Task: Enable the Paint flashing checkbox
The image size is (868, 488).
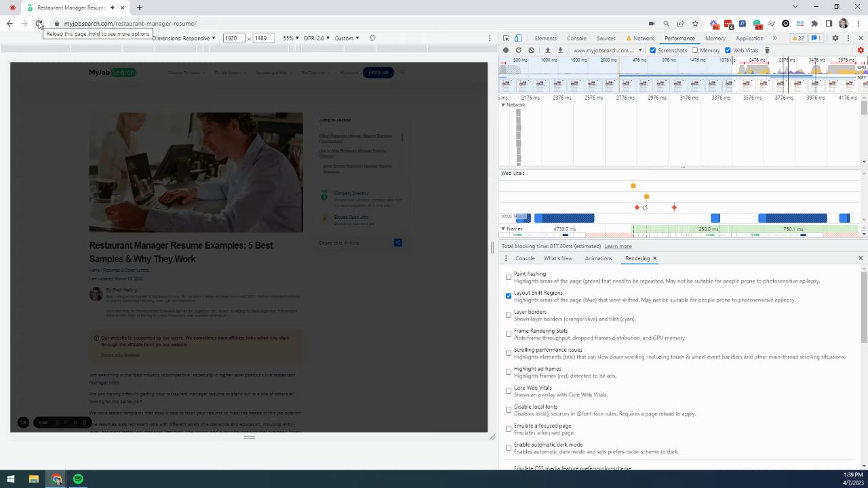Action: point(509,277)
